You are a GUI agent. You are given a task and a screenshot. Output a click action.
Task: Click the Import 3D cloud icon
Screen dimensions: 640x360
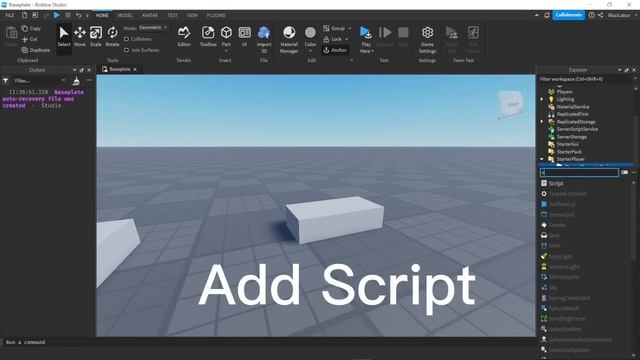point(264,33)
